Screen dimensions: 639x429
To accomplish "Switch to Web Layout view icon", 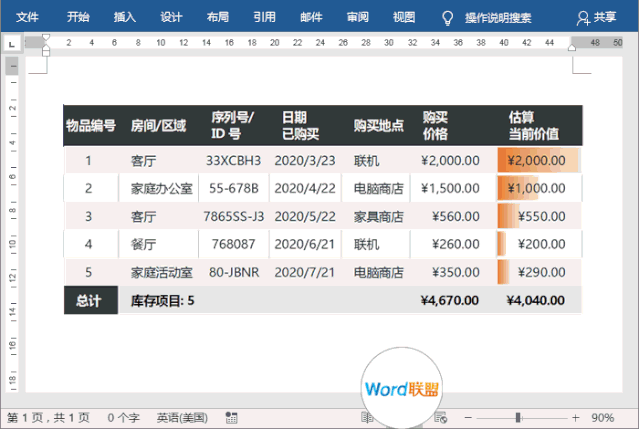I will 439,417.
